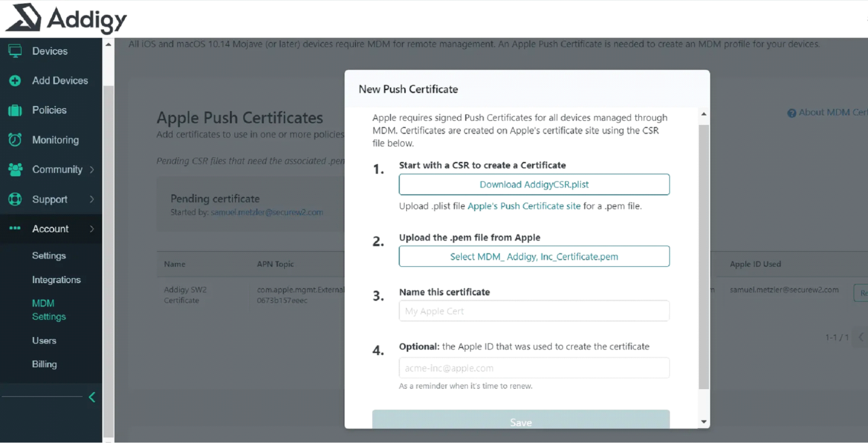This screenshot has height=443, width=868.
Task: Click Download AddigyCSR.plist button
Action: (534, 185)
